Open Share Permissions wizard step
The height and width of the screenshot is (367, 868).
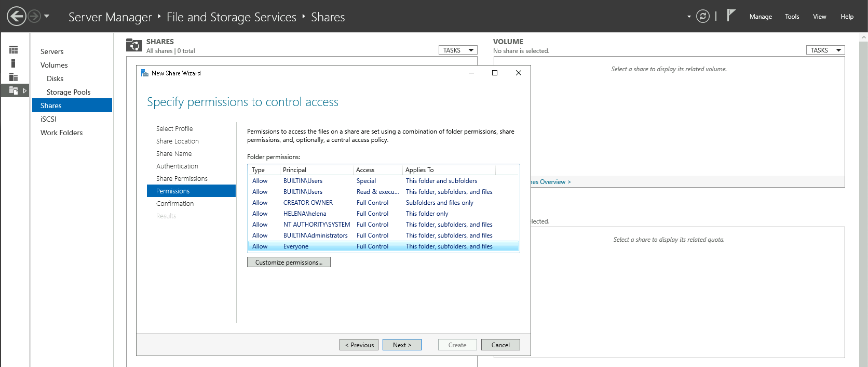pyautogui.click(x=182, y=179)
